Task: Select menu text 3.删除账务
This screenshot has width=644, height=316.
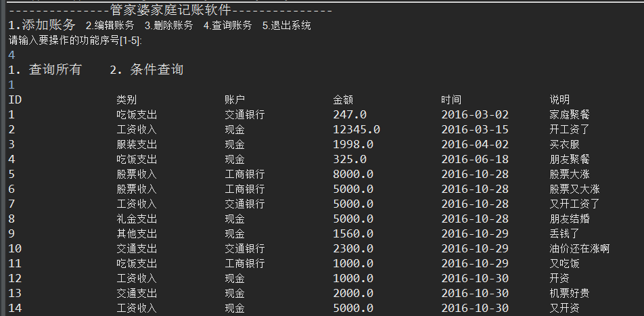Action: point(169,26)
